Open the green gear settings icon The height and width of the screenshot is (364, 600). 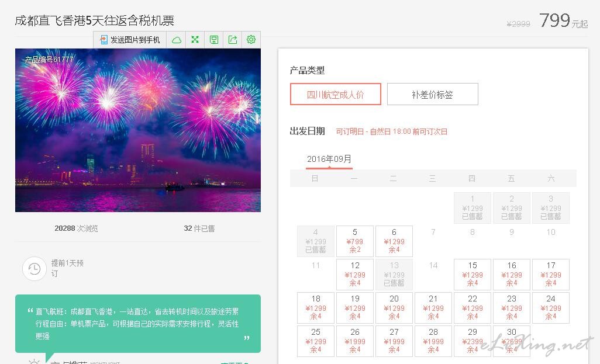click(x=251, y=39)
